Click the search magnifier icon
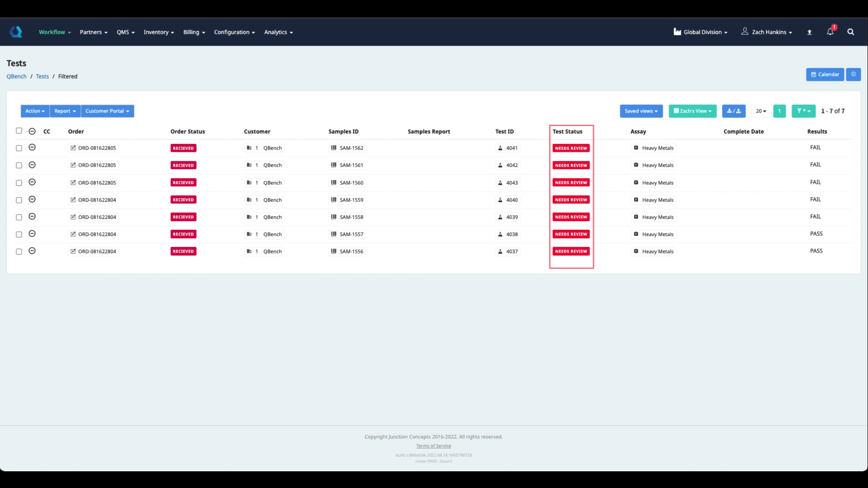Viewport: 868px width, 488px height. tap(850, 32)
